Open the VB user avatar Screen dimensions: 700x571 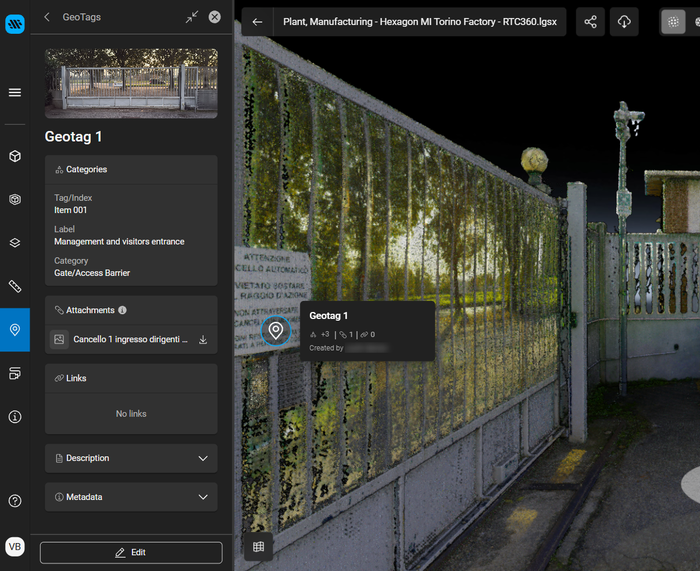(15, 546)
